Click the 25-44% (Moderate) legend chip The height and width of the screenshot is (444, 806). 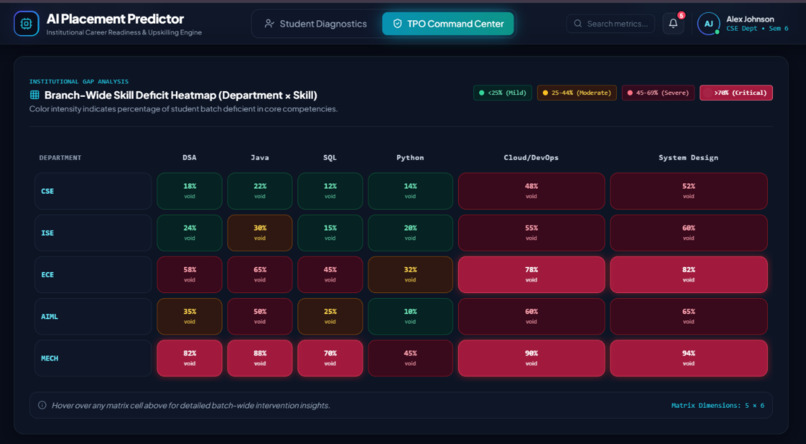click(576, 93)
